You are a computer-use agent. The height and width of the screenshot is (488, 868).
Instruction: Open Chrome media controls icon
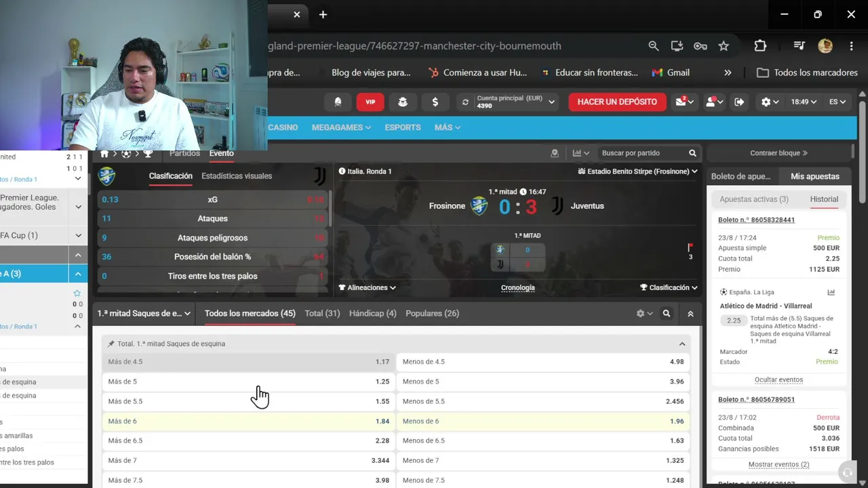point(800,46)
